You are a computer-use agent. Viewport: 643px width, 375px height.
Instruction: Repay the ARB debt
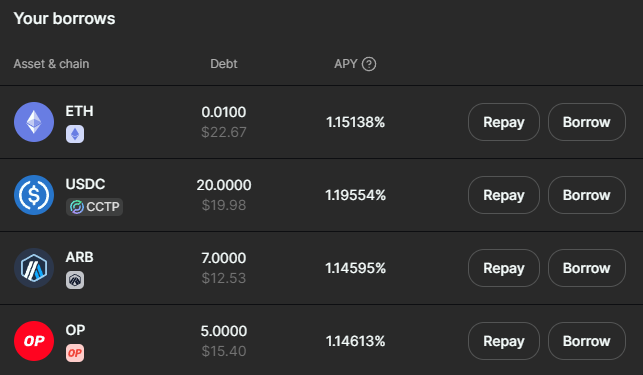(x=504, y=268)
